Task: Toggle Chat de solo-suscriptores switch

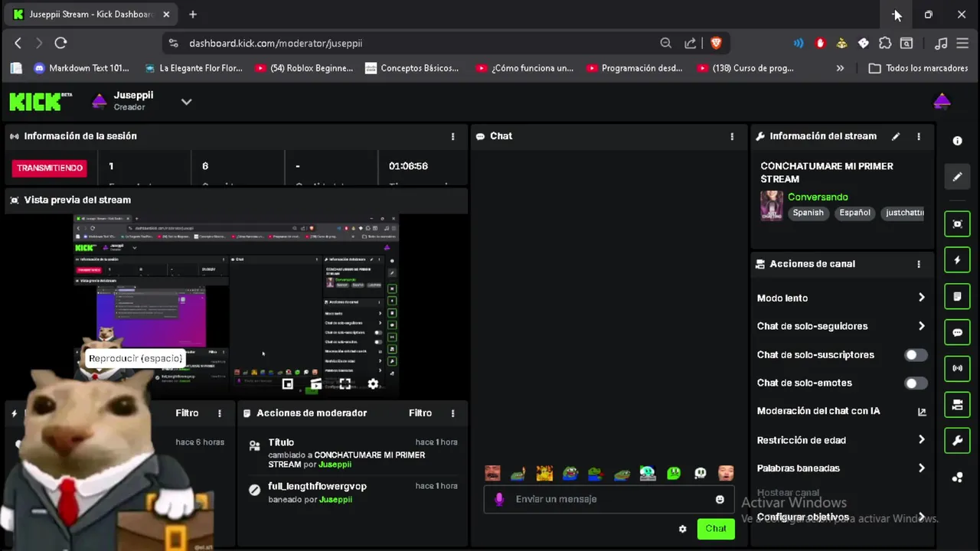Action: (916, 355)
